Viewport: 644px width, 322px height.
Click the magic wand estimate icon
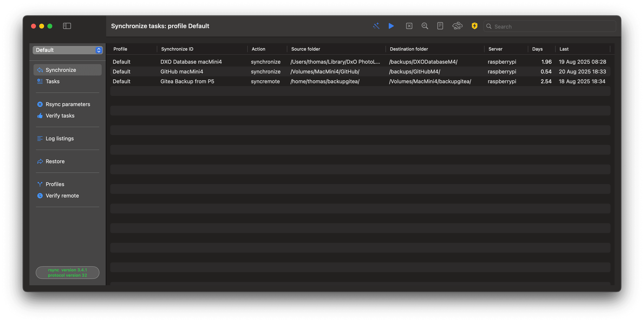[376, 26]
